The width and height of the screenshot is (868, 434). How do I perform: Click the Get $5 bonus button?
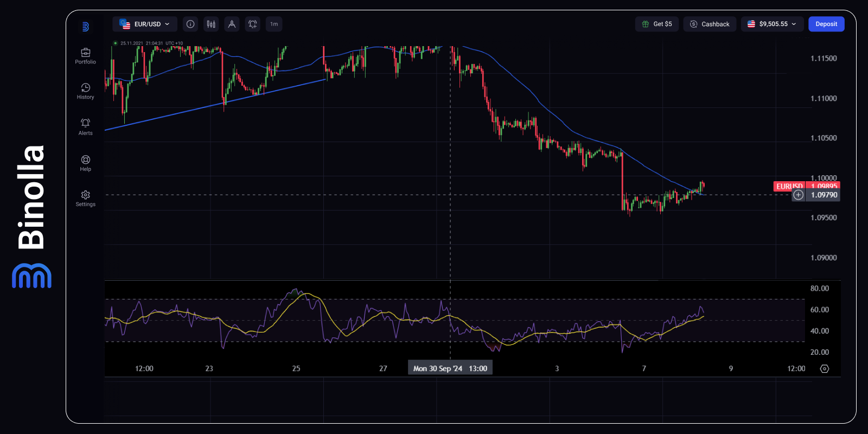coord(657,24)
